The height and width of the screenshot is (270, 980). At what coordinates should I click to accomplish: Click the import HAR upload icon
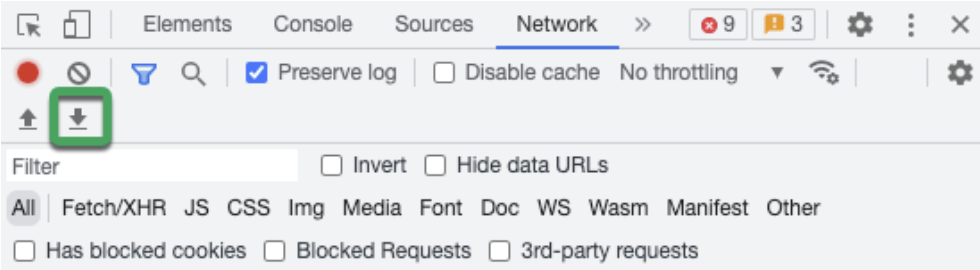click(27, 120)
